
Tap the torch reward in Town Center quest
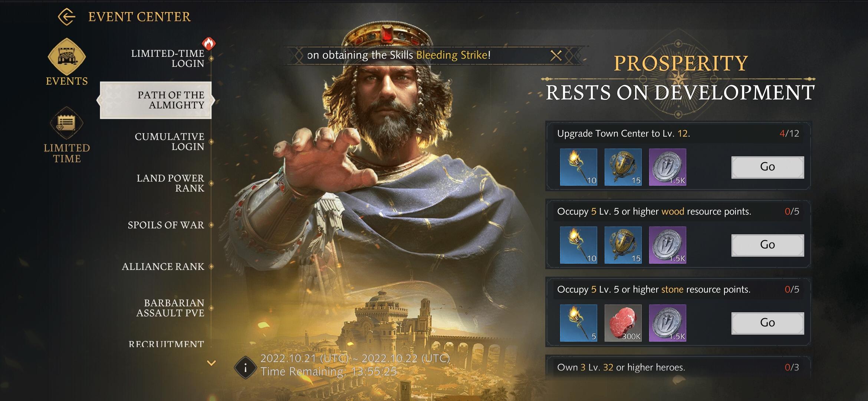[x=579, y=167]
